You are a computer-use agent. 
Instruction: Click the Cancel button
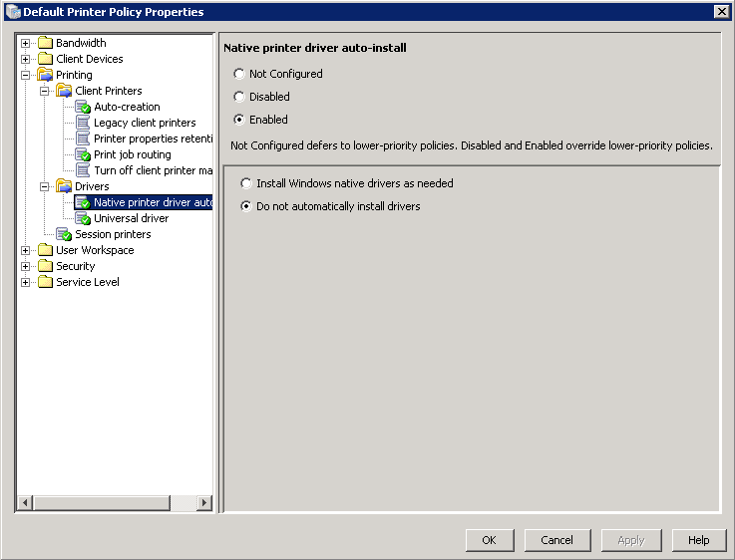pos(556,540)
